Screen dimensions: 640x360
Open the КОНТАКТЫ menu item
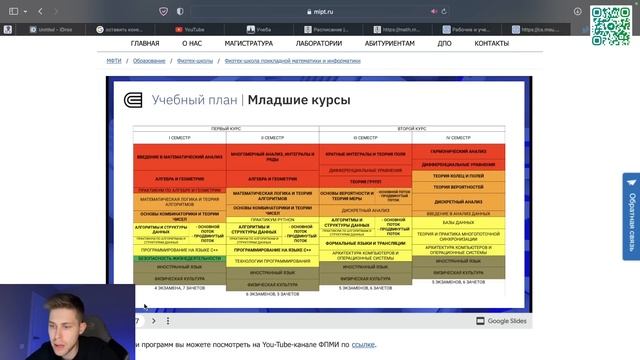click(491, 43)
